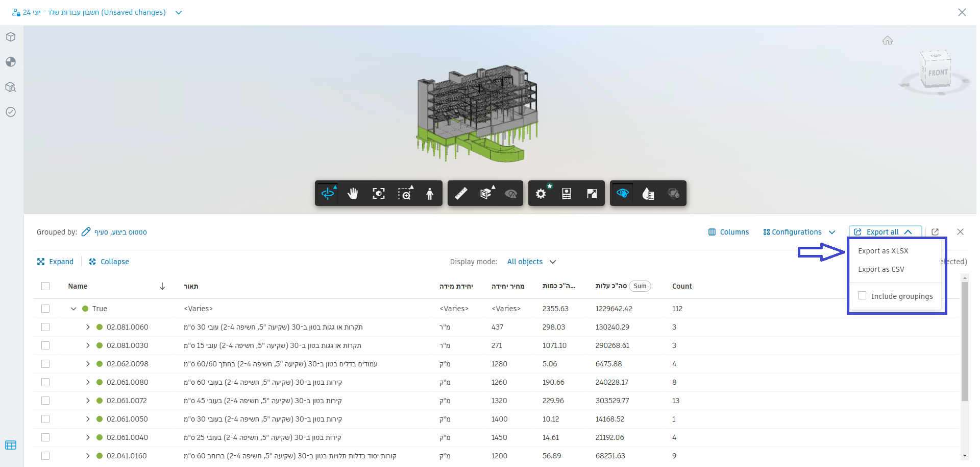Click the Columns button
Screen dimensions: 980x467
click(x=728, y=232)
